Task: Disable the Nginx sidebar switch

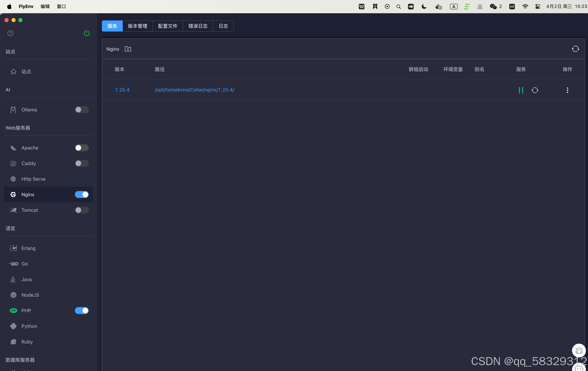Action: pos(81,195)
